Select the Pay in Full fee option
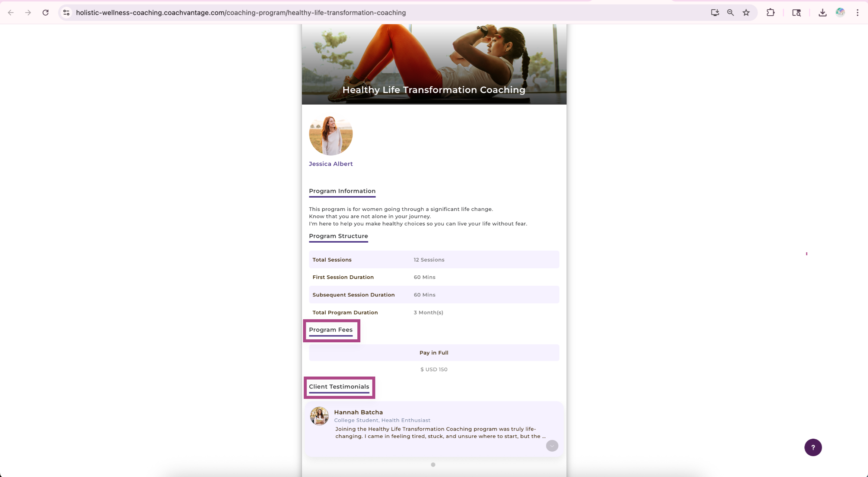 pos(434,353)
